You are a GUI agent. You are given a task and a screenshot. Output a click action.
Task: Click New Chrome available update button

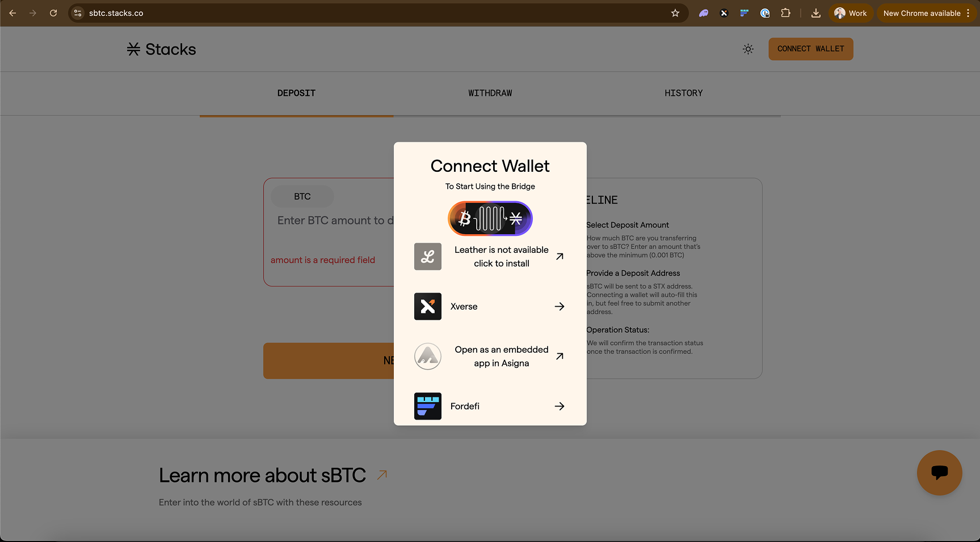[x=921, y=13]
